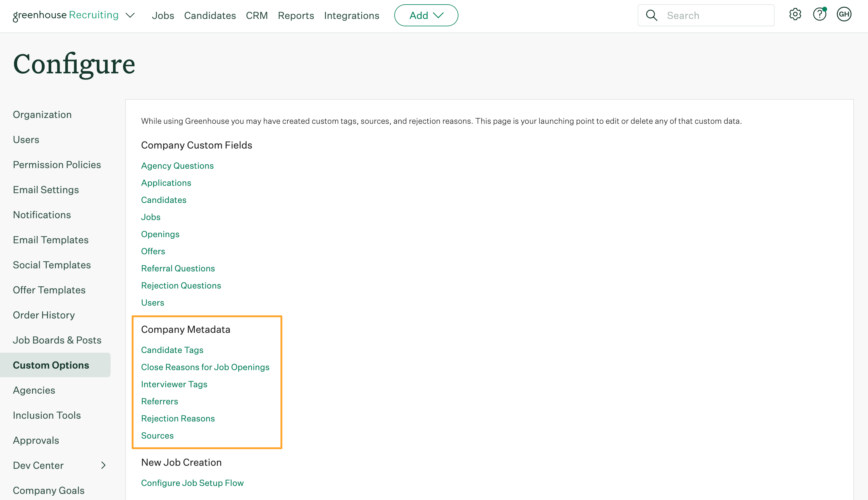This screenshot has width=868, height=500.
Task: Open Email Settings in sidebar
Action: (46, 190)
